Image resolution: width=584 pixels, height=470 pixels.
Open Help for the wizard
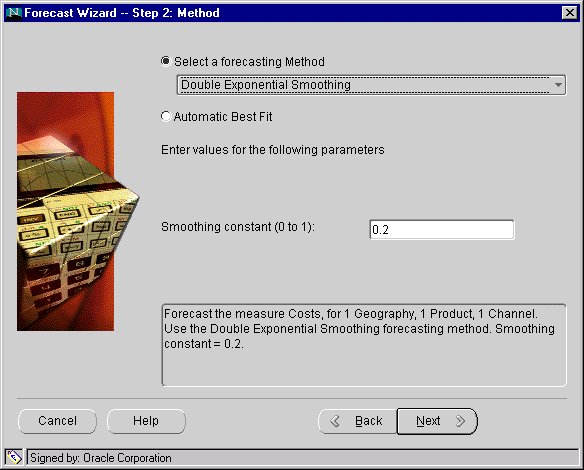[x=146, y=421]
